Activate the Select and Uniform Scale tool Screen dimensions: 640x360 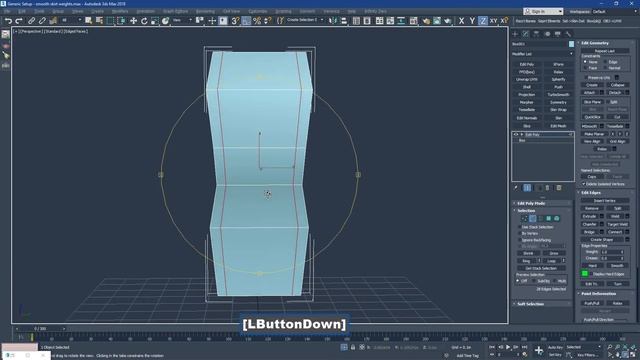[155, 20]
